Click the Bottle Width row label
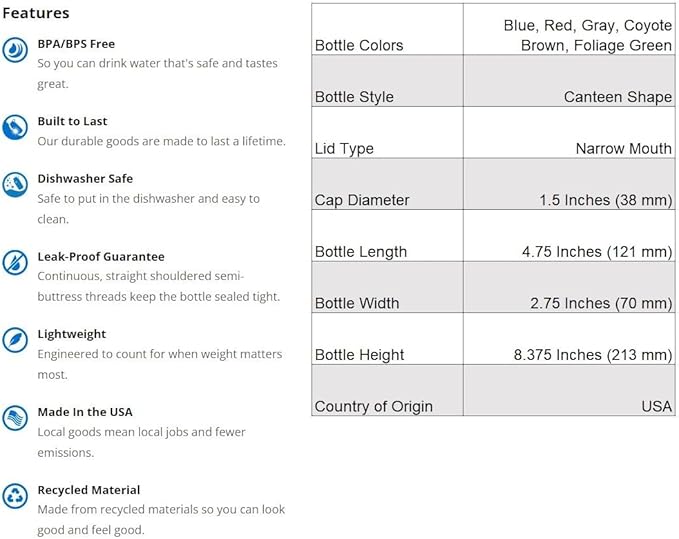679x539 pixels. (x=357, y=303)
